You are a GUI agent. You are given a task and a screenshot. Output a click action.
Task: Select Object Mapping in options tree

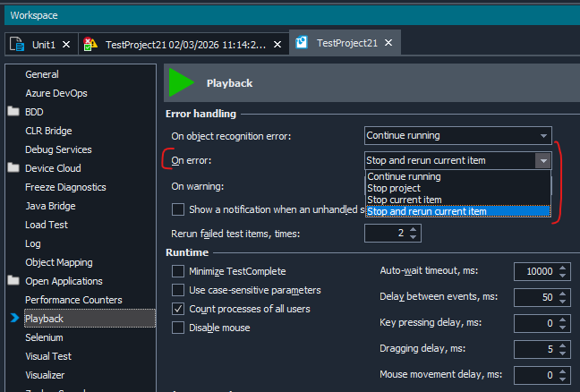[59, 262]
